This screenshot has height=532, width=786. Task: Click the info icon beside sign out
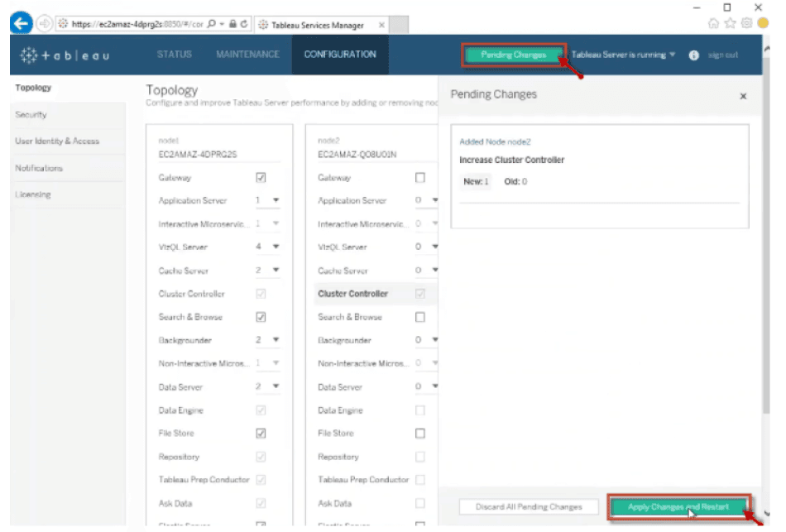pos(693,55)
